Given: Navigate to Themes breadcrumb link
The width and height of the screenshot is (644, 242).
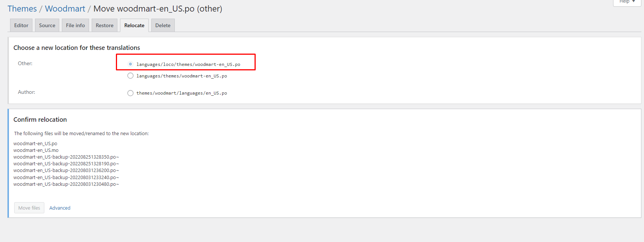Looking at the screenshot, I should tap(22, 9).
